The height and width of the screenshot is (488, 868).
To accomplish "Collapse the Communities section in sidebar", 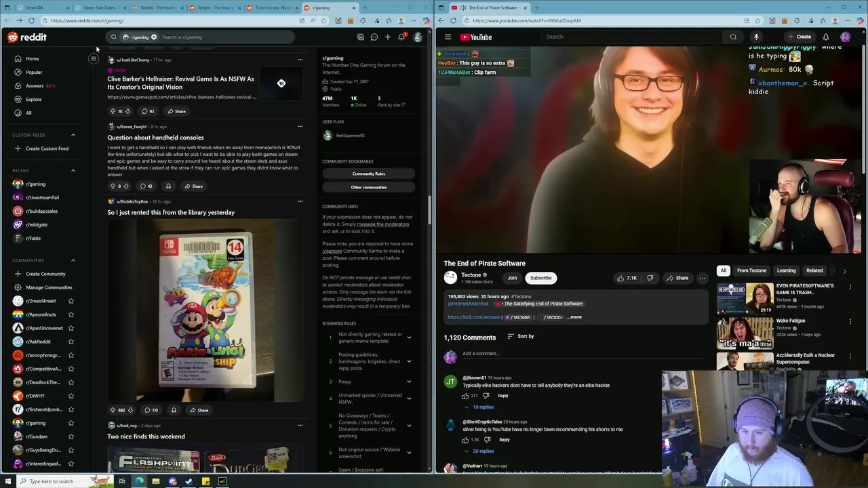I will (73, 260).
